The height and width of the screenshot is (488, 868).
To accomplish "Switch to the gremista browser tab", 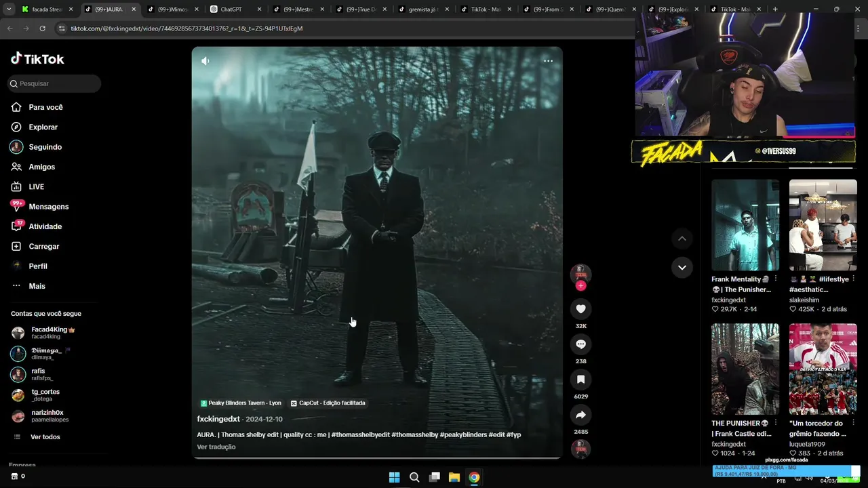I will click(422, 9).
